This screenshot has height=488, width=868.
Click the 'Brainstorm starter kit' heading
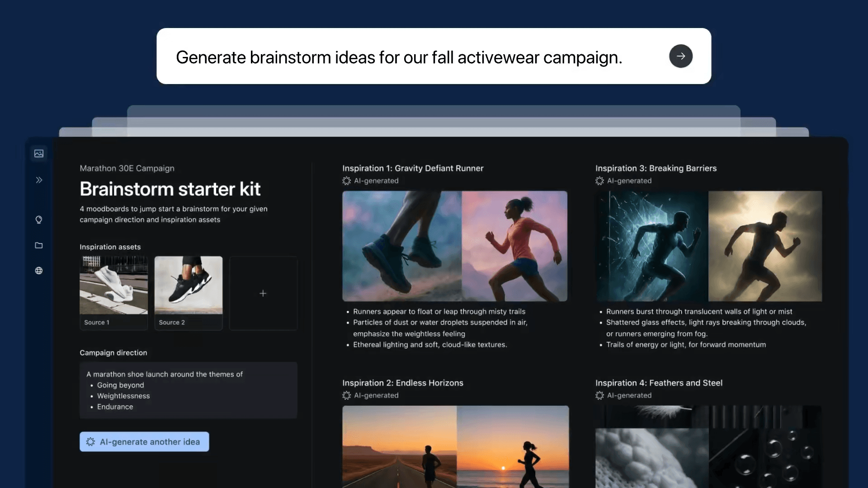(170, 189)
